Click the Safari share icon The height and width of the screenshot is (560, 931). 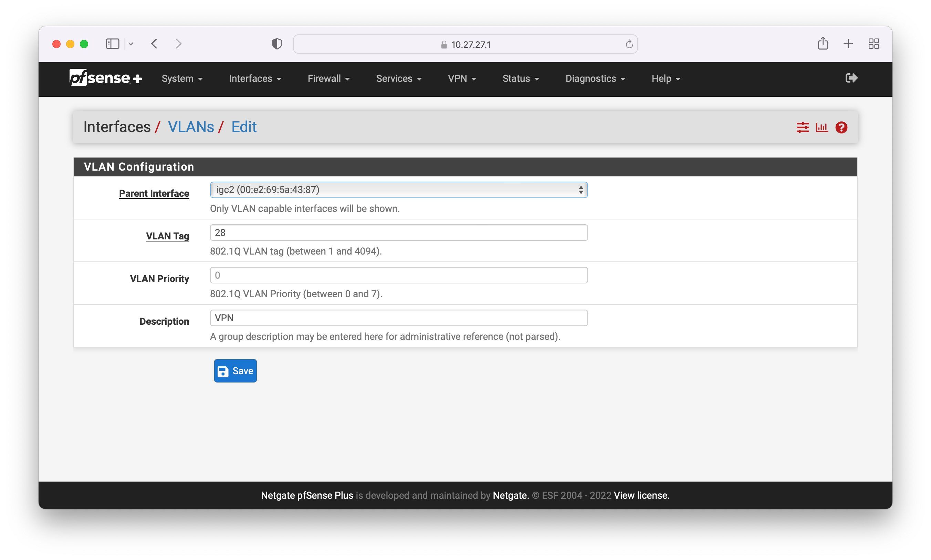click(823, 44)
